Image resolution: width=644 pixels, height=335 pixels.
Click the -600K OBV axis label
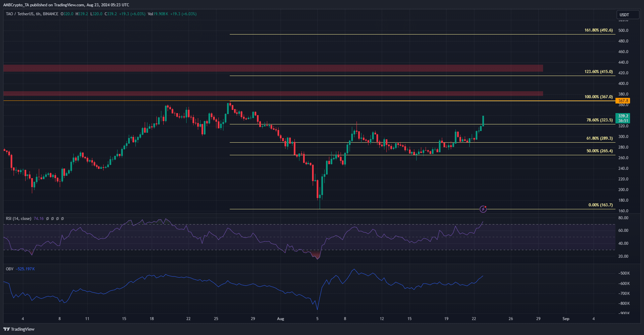(624, 284)
